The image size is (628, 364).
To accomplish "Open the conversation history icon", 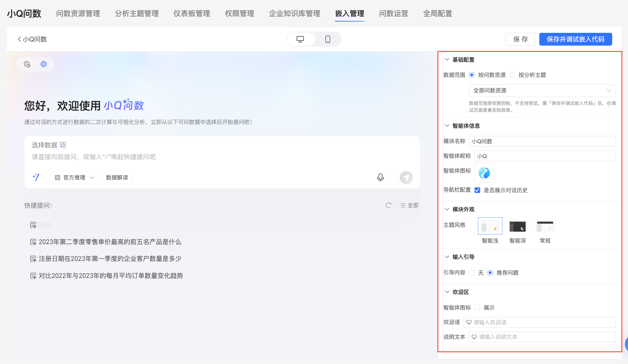I will (x=27, y=64).
